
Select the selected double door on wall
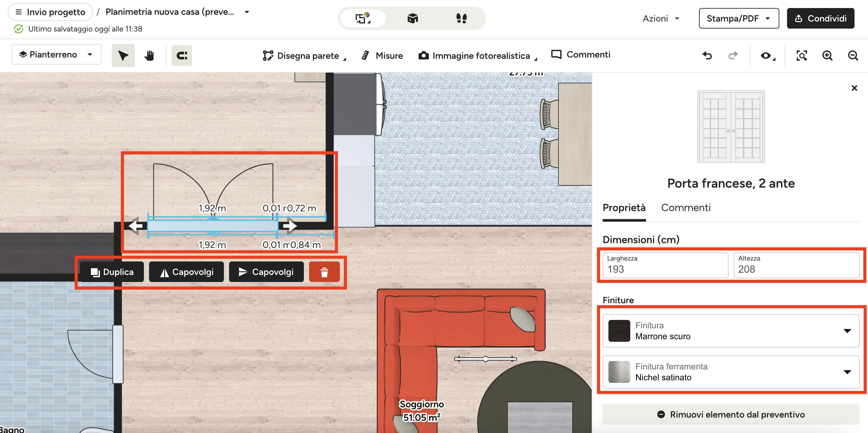coord(213,226)
